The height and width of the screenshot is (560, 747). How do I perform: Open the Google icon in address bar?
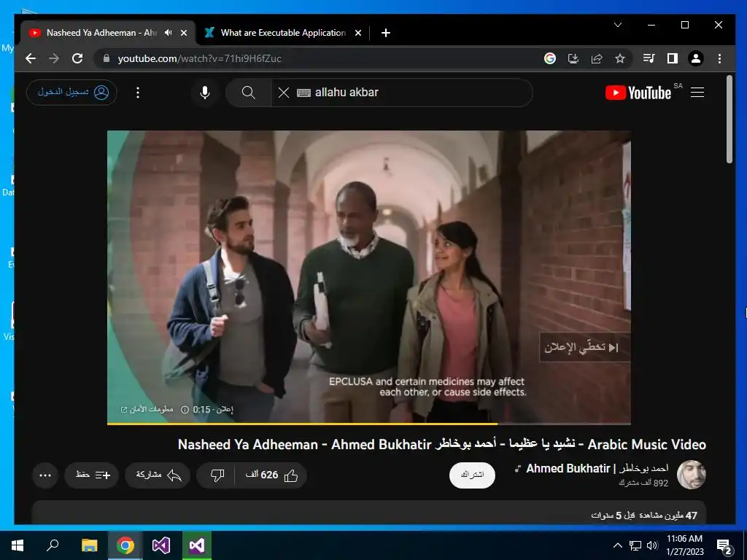(550, 58)
